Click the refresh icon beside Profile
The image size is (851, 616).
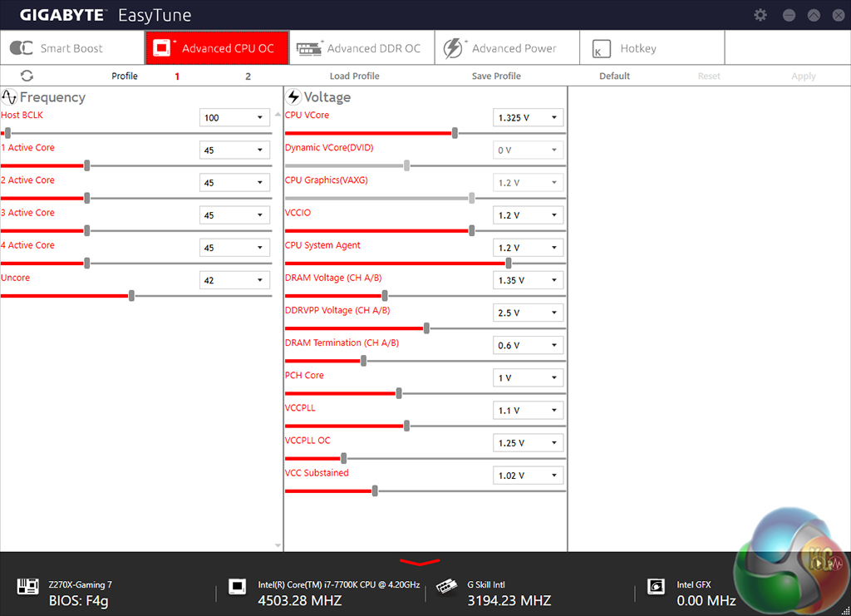pos(27,76)
